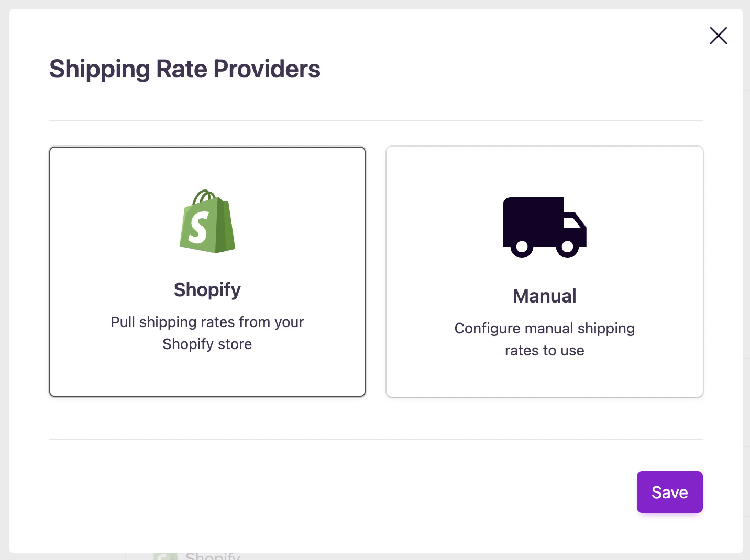Click the delivery truck icon
The image size is (750, 560).
point(544,227)
